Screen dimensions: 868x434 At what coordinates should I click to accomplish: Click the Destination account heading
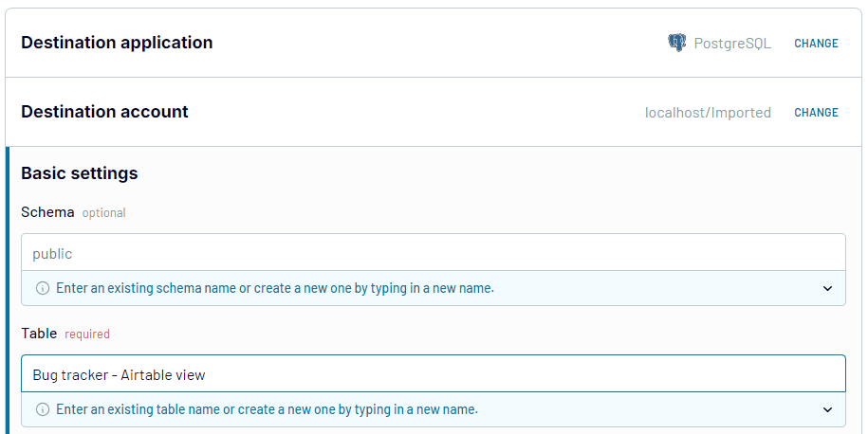tap(104, 112)
